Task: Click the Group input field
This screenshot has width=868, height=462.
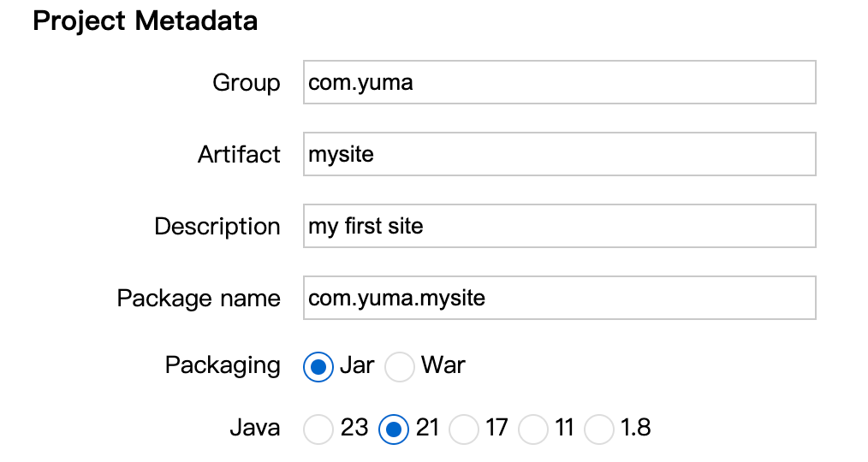Action: click(559, 83)
